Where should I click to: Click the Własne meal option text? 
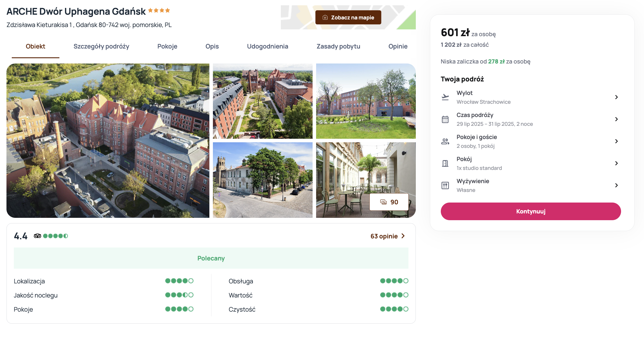(x=466, y=190)
